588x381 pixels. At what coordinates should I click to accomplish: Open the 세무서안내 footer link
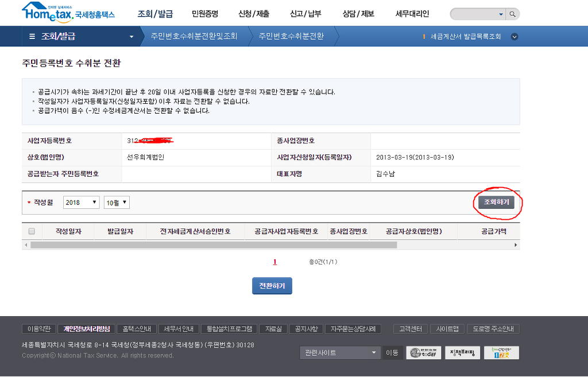tap(179, 329)
